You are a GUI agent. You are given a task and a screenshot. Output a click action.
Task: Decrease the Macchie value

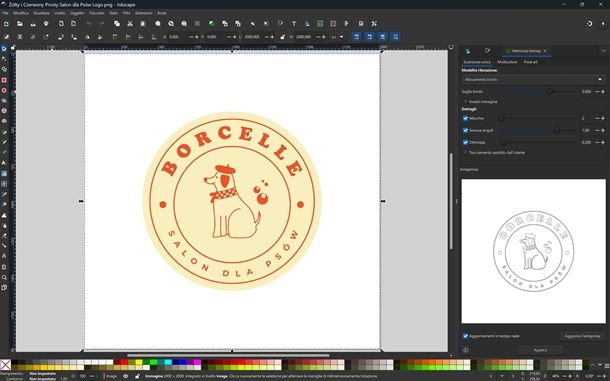(597, 118)
